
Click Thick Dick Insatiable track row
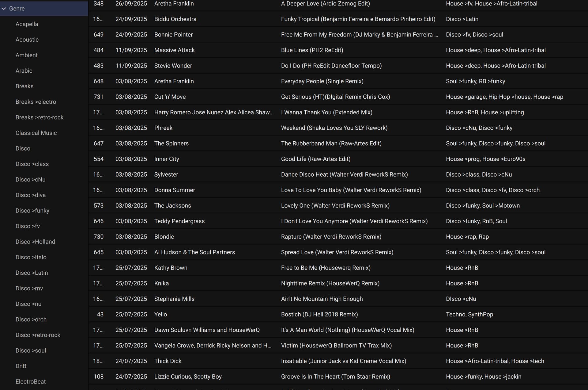tap(343, 361)
